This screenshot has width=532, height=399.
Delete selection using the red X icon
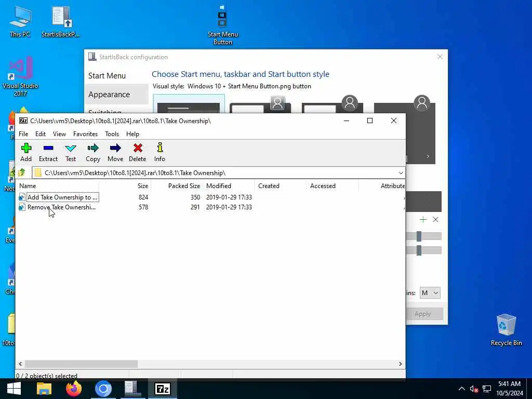137,152
